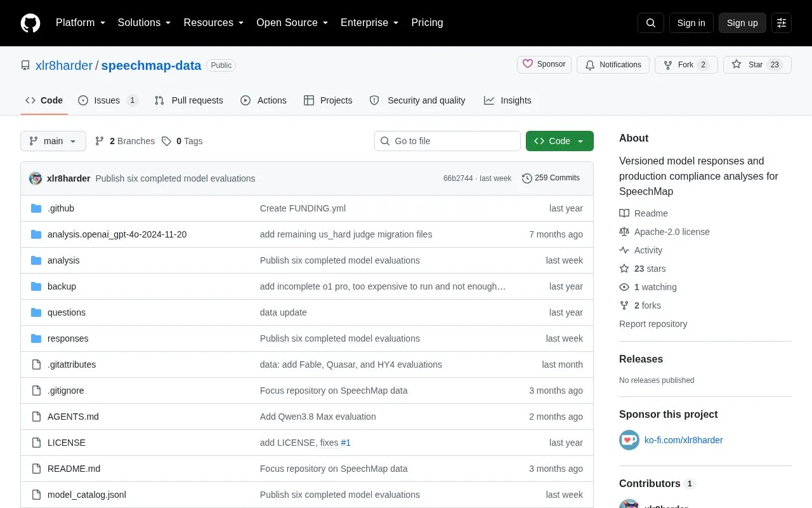Click the ko-fi sponsor logo
Screen dimensions: 812x508
tap(629, 440)
